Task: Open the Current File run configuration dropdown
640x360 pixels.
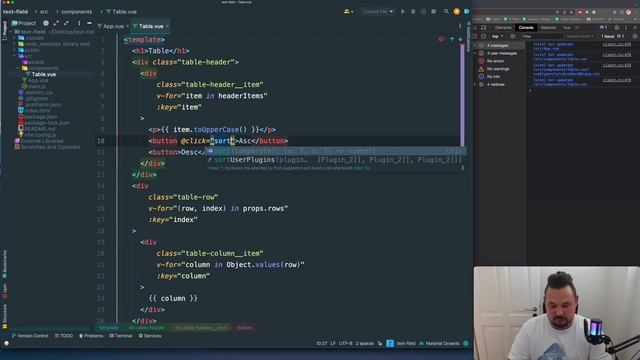Action: (378, 11)
